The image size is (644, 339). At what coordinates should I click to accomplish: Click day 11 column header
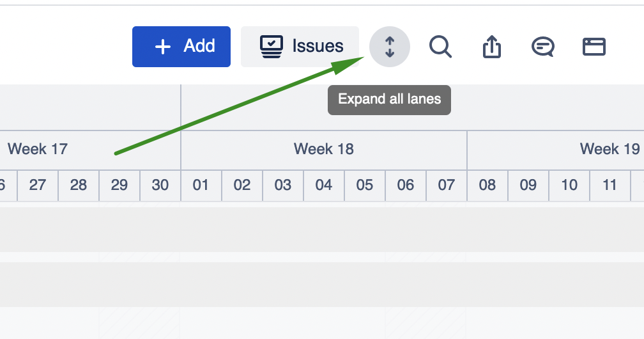click(610, 185)
